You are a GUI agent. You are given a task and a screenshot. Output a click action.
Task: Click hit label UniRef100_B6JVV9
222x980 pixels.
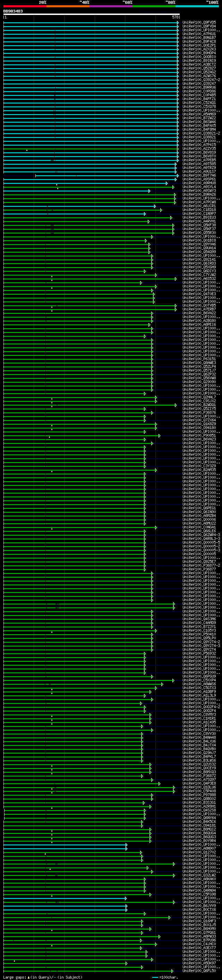(x=199, y=906)
